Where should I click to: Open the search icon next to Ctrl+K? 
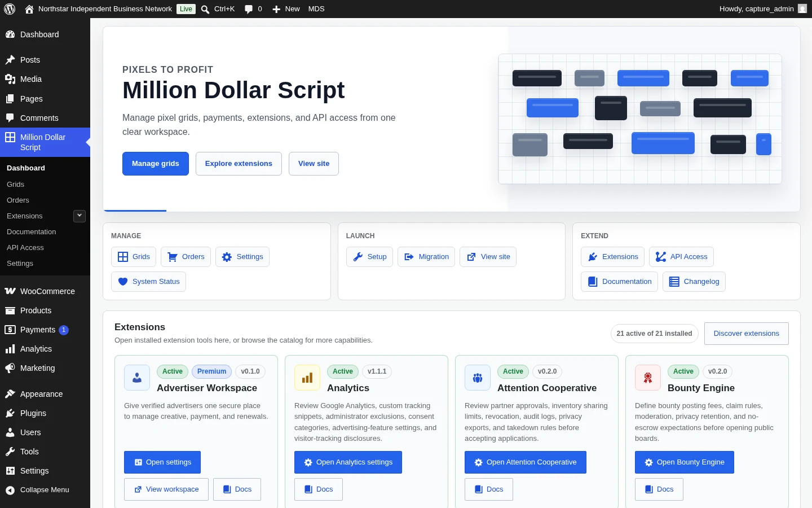point(205,9)
